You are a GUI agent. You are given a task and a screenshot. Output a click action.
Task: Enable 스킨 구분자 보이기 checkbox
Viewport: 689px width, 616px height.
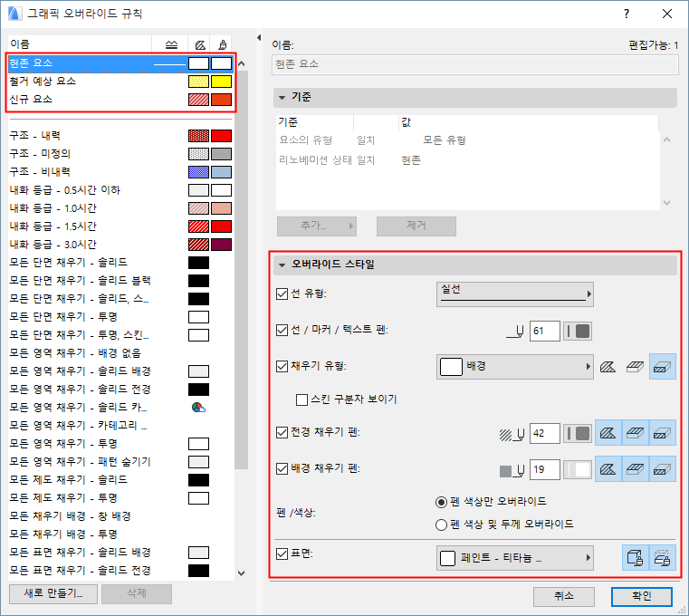click(x=301, y=399)
